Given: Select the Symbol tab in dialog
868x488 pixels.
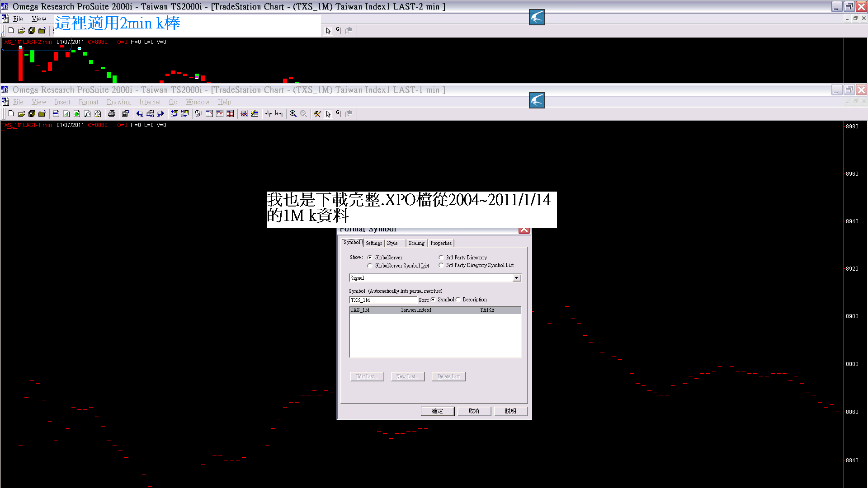Looking at the screenshot, I should tap(352, 243).
